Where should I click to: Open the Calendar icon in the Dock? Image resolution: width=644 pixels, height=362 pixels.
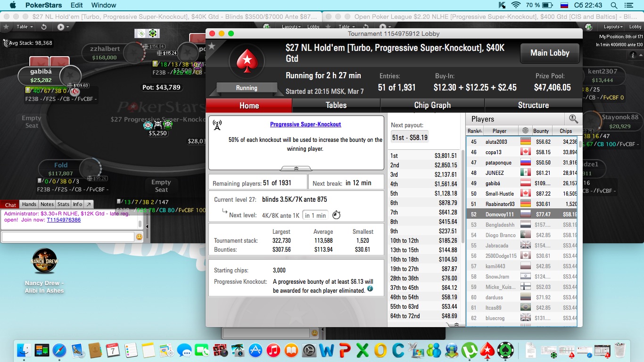tap(113, 350)
